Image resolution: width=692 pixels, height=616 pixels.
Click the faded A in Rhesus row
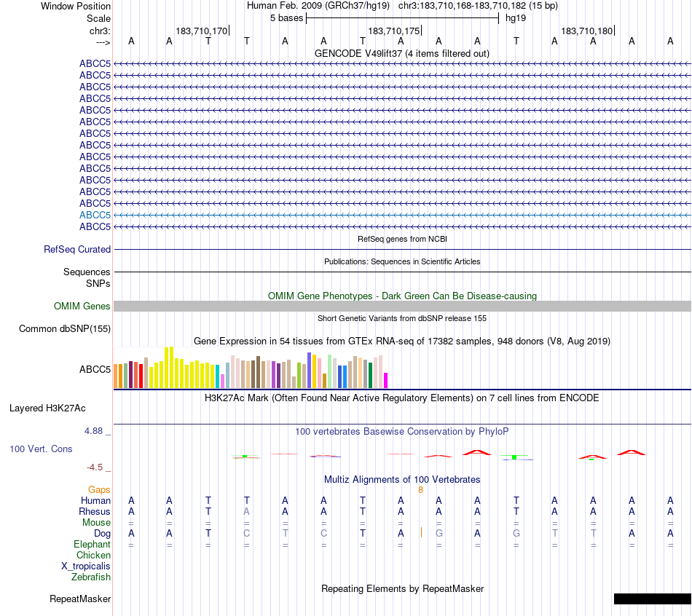247,511
